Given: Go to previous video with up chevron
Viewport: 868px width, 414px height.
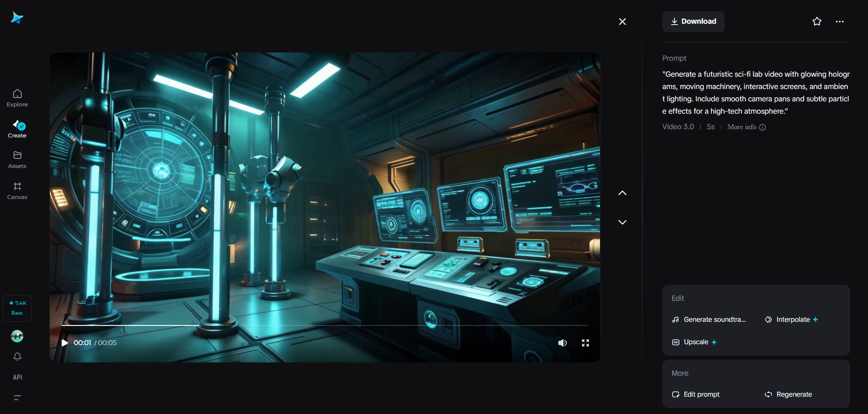Looking at the screenshot, I should pyautogui.click(x=622, y=193).
